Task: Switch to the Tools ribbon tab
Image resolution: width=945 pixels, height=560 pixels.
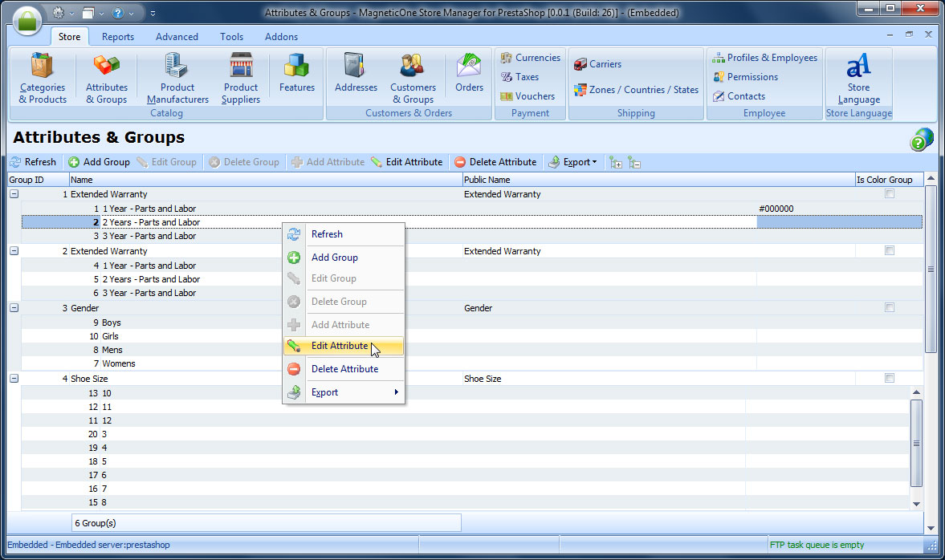Action: coord(231,37)
